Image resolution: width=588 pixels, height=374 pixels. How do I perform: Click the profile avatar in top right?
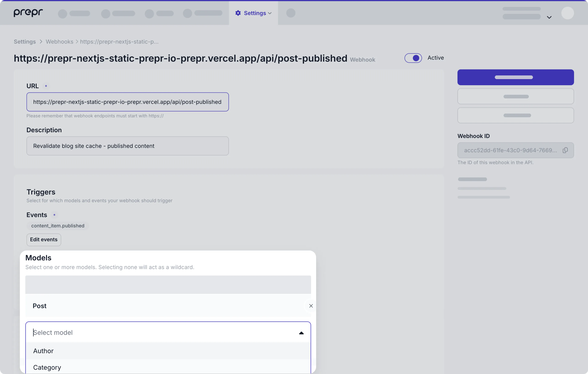click(x=567, y=13)
